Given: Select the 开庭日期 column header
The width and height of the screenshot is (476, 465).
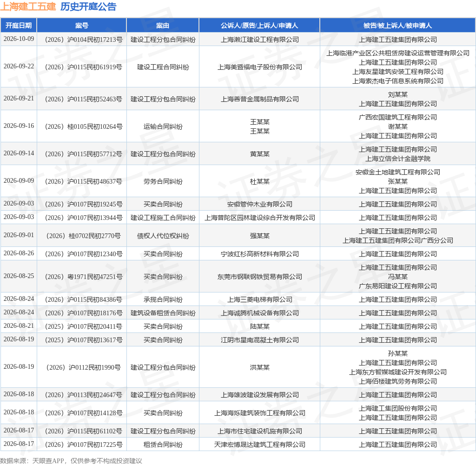Looking at the screenshot, I should [x=19, y=26].
